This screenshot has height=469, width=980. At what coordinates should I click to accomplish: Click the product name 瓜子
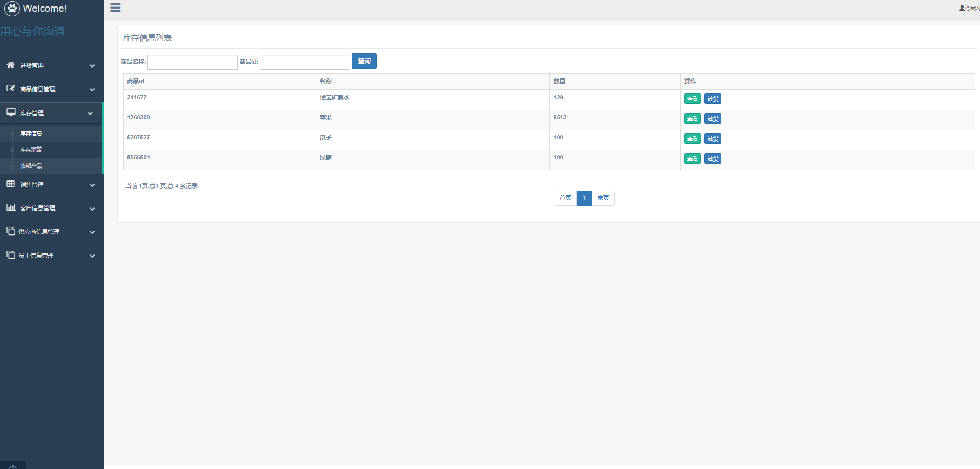click(326, 137)
